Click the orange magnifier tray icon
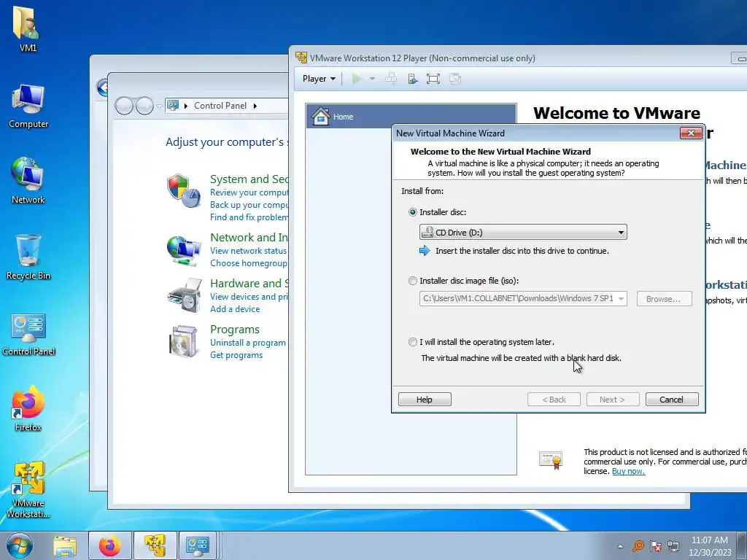Viewport: 747px width, 560px height. coord(638,545)
